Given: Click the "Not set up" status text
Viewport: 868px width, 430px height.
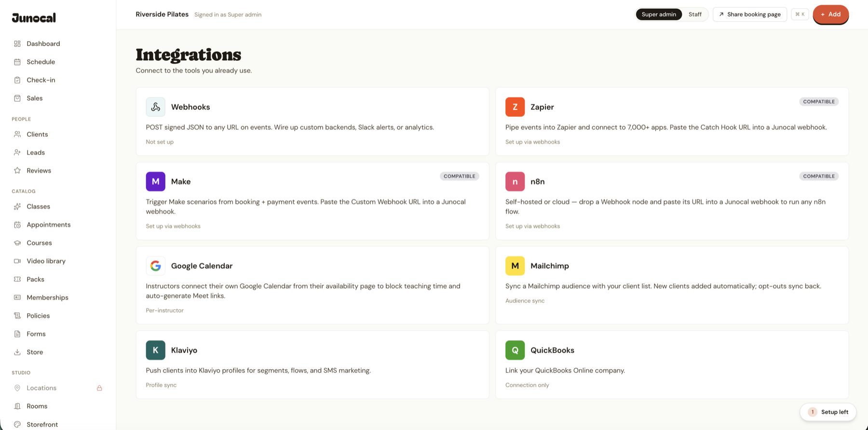Looking at the screenshot, I should [160, 142].
